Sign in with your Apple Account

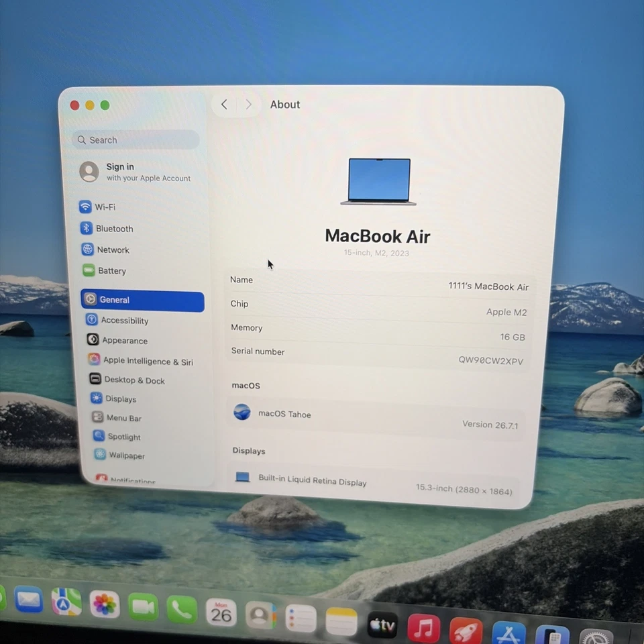coord(135,172)
